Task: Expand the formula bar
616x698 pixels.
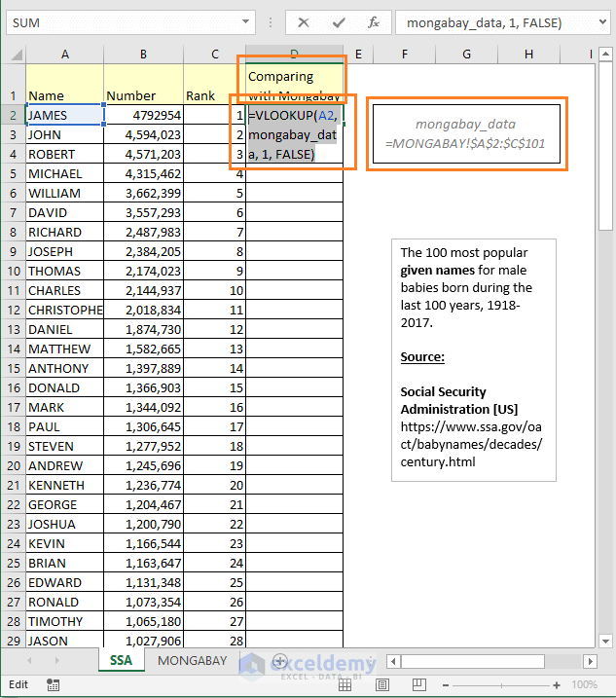Action: (602, 21)
